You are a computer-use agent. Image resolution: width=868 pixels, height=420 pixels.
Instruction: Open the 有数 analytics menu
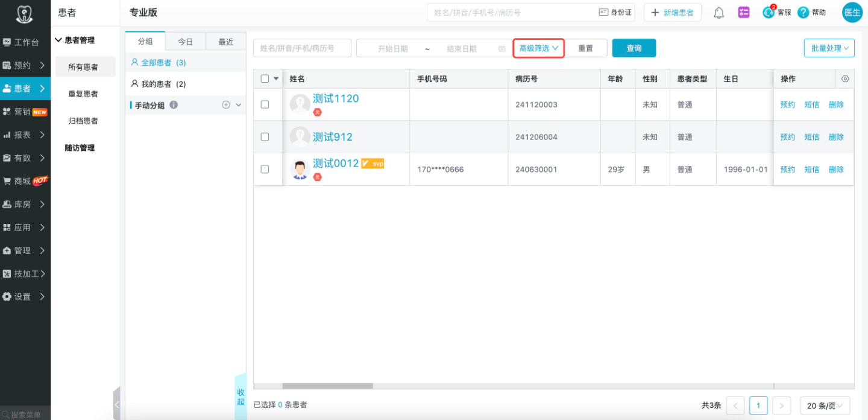click(x=25, y=157)
